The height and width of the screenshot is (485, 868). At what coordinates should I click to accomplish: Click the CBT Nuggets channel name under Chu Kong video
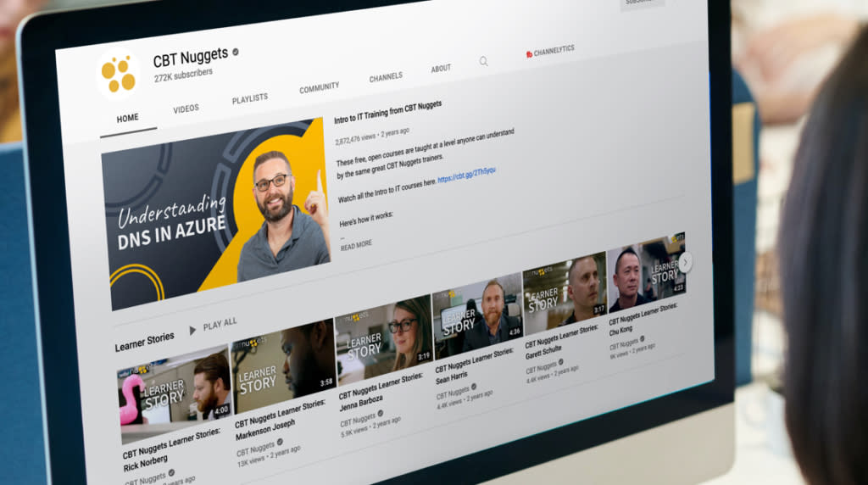(x=624, y=343)
